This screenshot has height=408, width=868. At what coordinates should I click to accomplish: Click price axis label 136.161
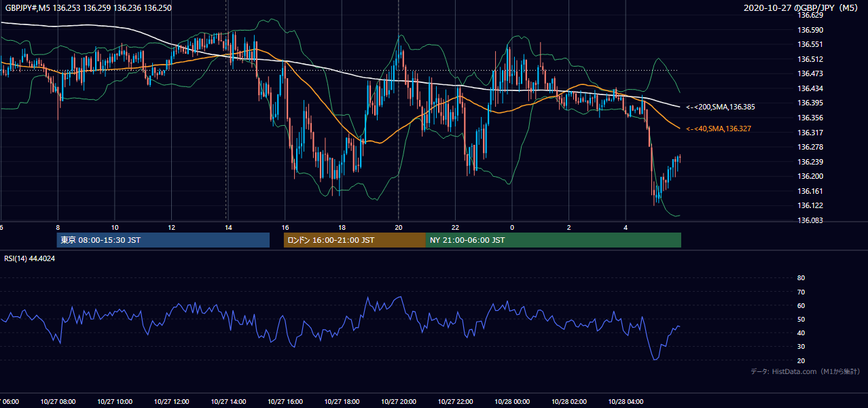tap(810, 191)
